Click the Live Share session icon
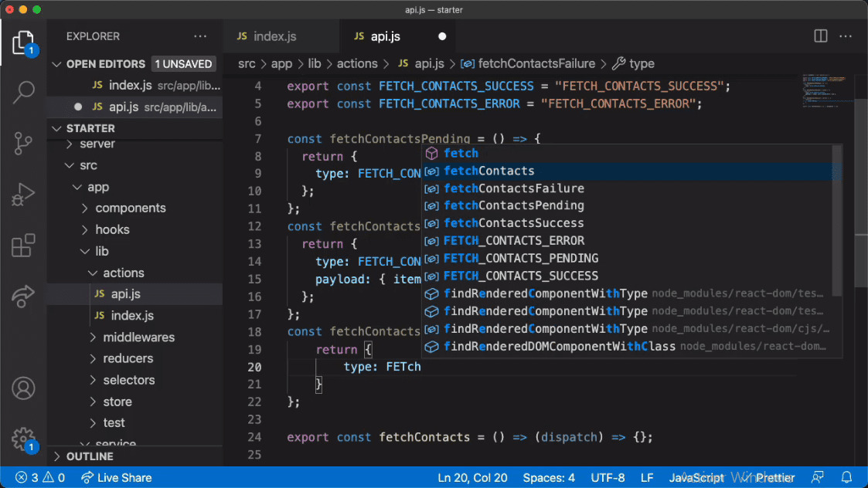868x488 pixels. tap(23, 297)
